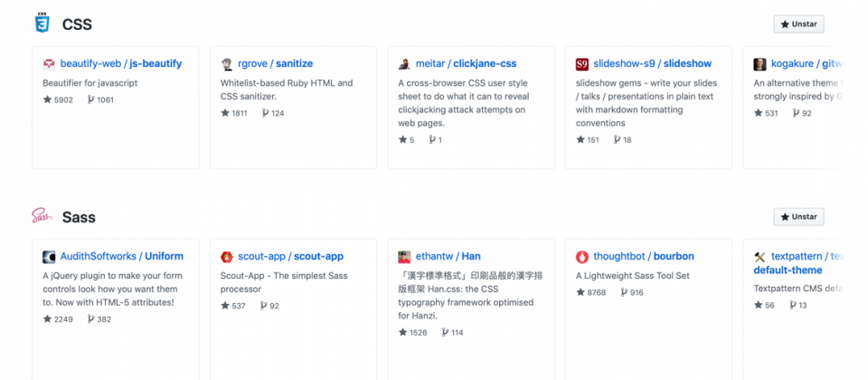Click the "A jQuery plugin" description text
The width and height of the screenshot is (868, 380).
click(x=112, y=290)
